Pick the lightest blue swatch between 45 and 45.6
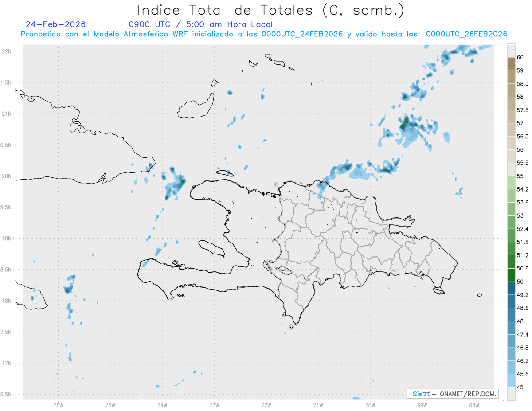 511,381
